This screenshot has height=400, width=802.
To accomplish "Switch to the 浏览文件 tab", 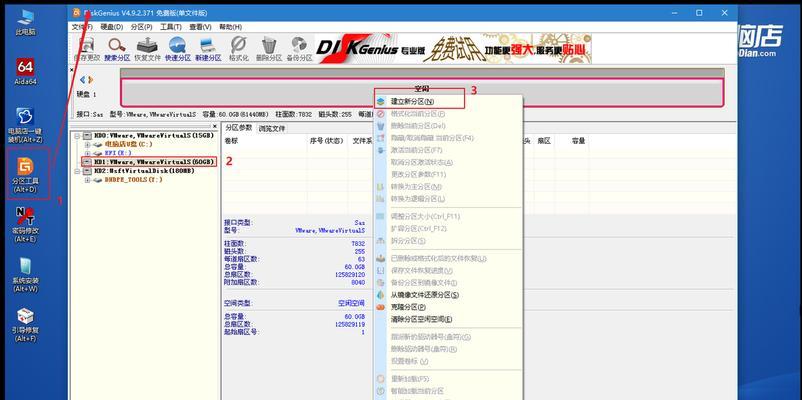I will pos(272,128).
